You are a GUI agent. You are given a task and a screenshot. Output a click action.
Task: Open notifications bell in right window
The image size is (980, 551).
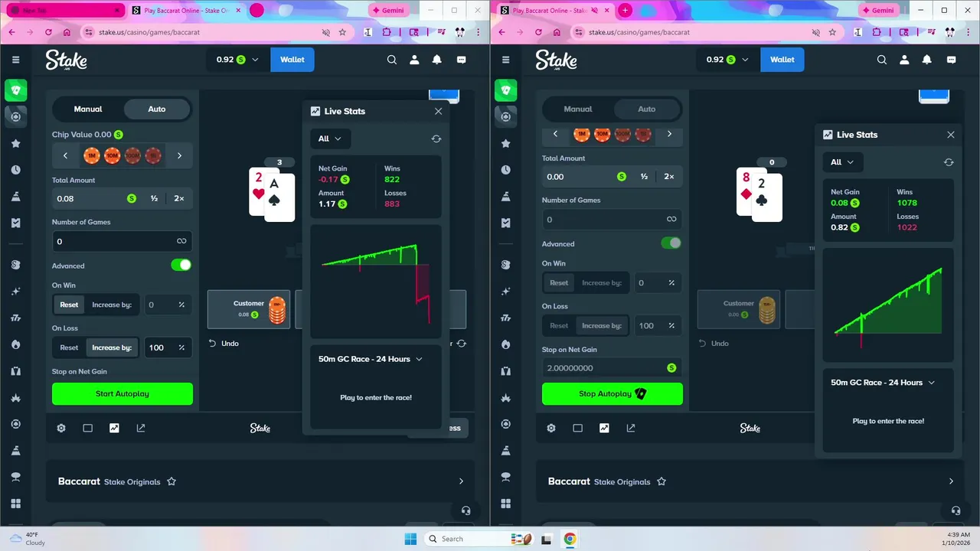927,60
